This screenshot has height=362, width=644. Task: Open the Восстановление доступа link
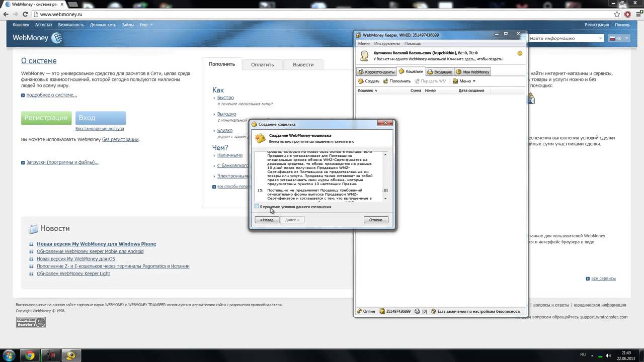click(x=100, y=129)
